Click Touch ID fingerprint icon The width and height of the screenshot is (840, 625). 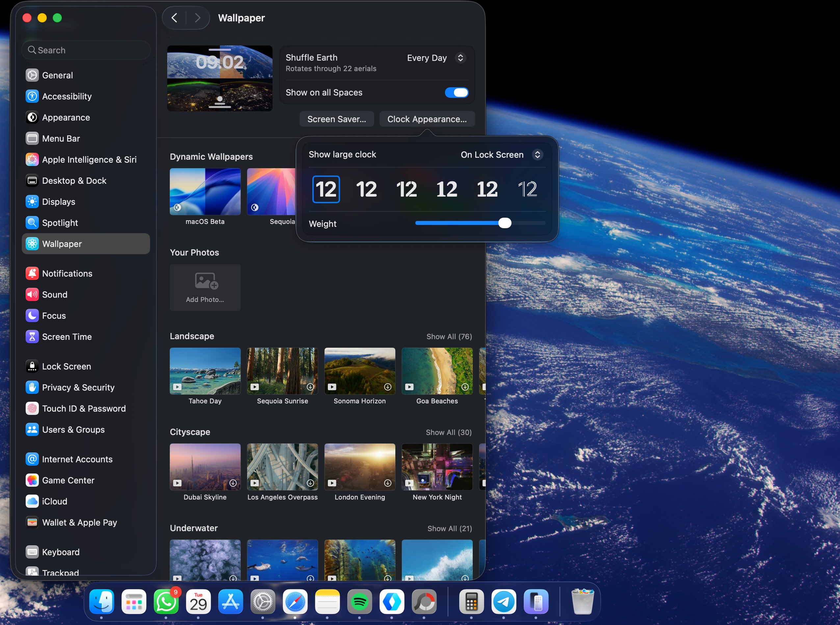pos(32,409)
